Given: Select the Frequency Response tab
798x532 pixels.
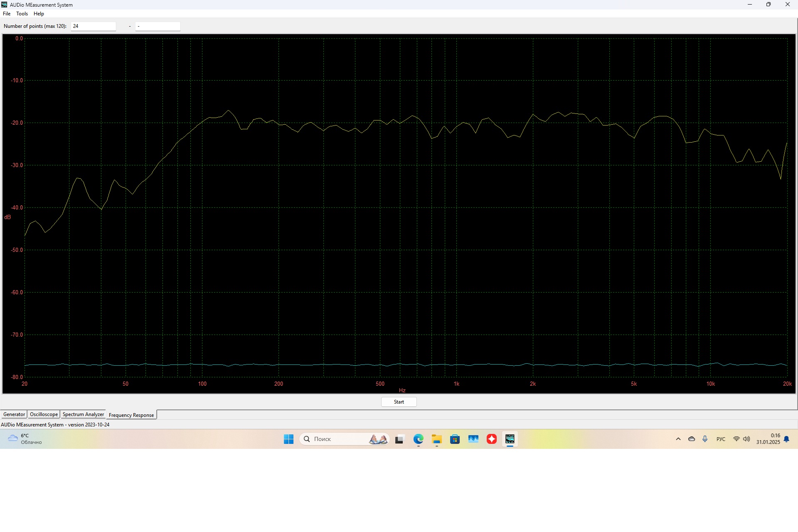Looking at the screenshot, I should (131, 415).
